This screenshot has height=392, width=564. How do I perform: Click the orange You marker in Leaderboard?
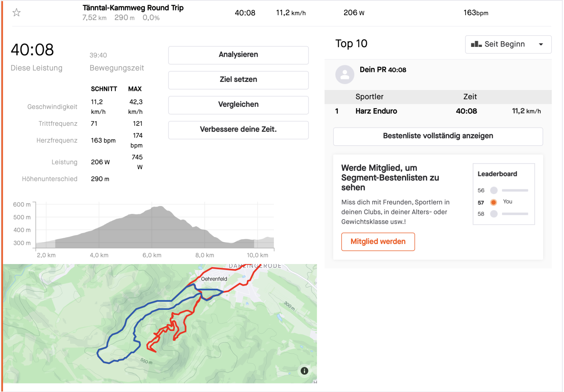point(493,202)
